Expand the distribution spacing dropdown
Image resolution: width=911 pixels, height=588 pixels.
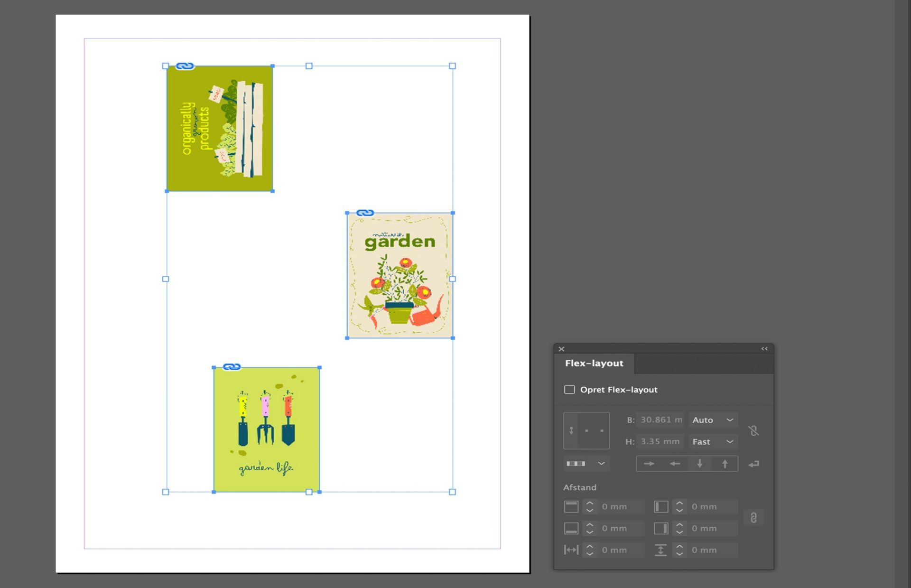pyautogui.click(x=586, y=464)
